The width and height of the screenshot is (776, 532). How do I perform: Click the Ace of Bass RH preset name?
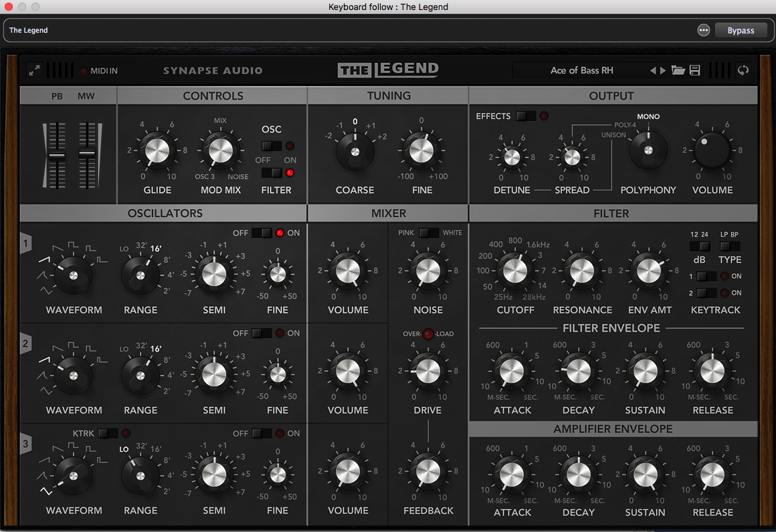click(x=581, y=70)
